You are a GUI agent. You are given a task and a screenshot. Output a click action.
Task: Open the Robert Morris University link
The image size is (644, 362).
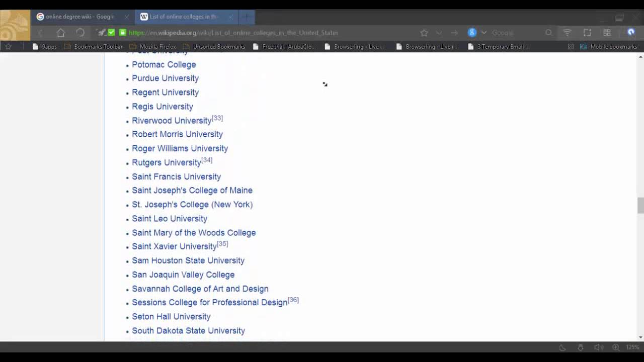click(177, 134)
